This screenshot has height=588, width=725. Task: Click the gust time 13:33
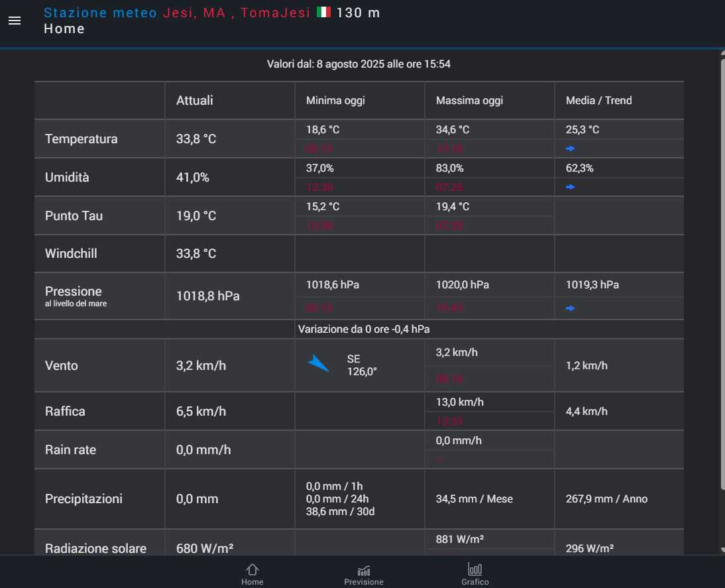click(x=449, y=422)
